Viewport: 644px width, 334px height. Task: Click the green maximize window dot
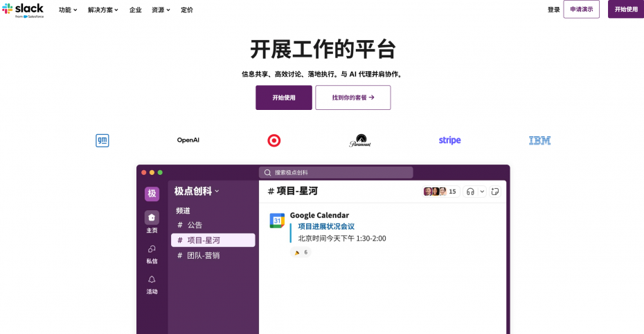[x=160, y=173]
